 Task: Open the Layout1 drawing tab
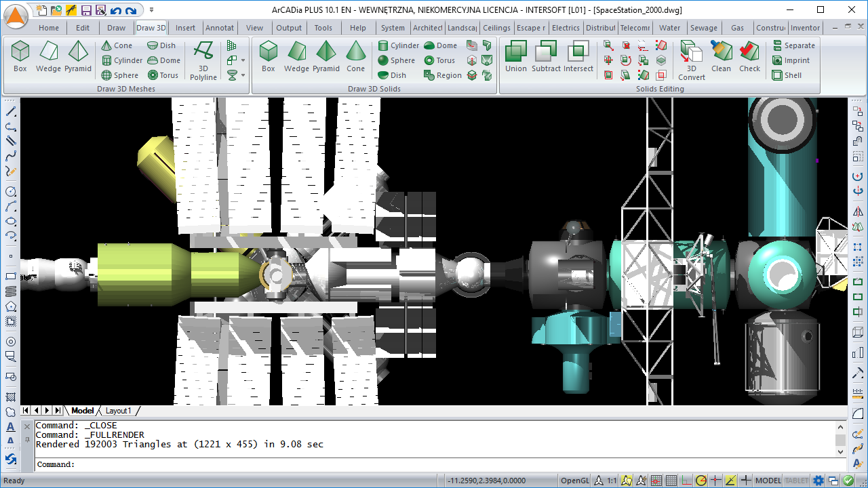point(118,411)
